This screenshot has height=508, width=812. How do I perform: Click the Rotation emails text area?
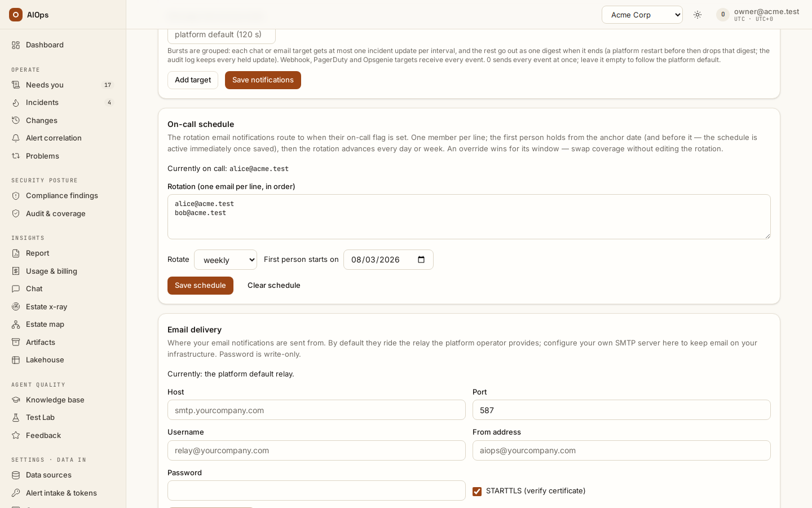(x=469, y=217)
